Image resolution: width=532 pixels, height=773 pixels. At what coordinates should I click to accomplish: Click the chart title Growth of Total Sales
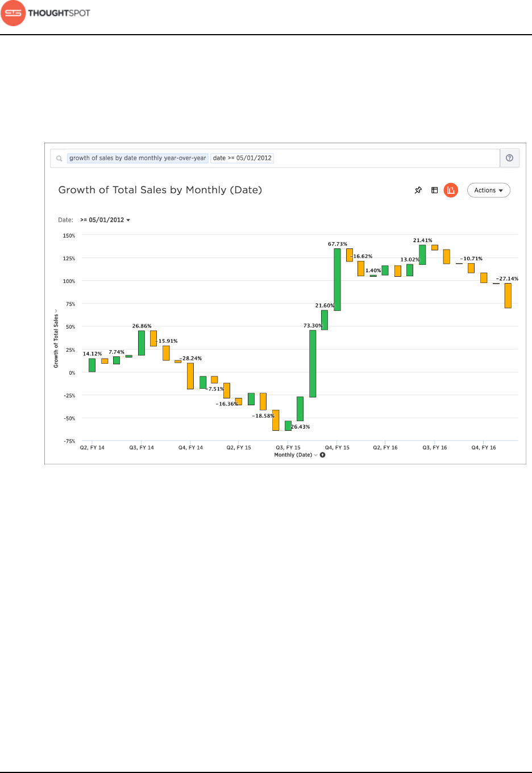(x=160, y=190)
